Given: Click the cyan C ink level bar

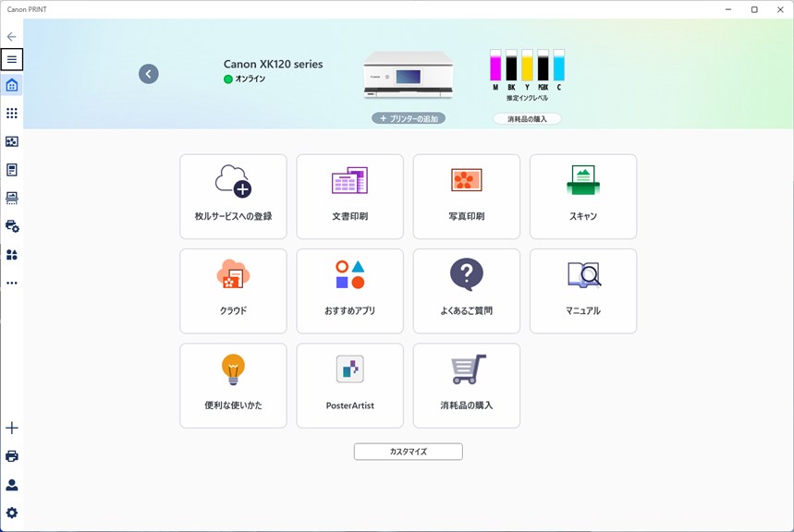Looking at the screenshot, I should pos(559,66).
